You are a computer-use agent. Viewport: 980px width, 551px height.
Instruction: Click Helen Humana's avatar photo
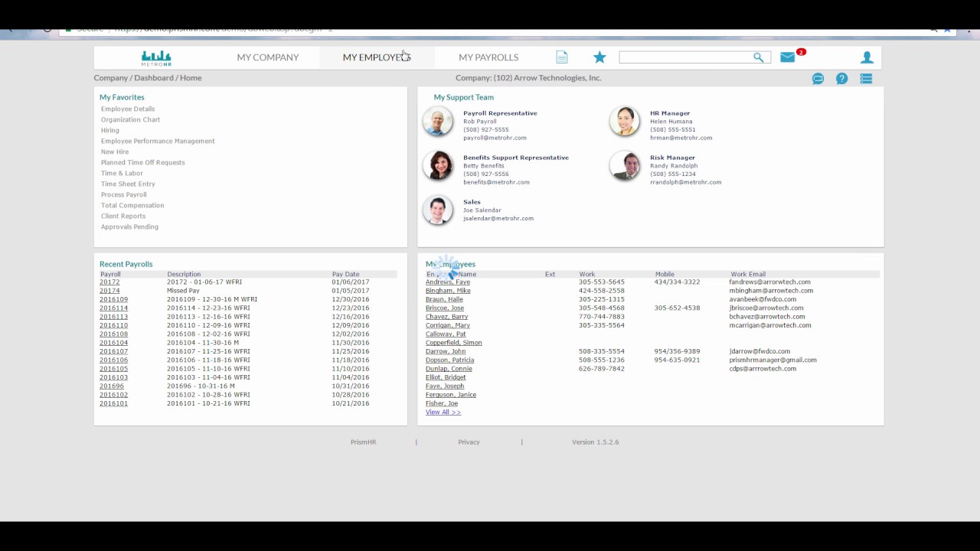pos(625,122)
